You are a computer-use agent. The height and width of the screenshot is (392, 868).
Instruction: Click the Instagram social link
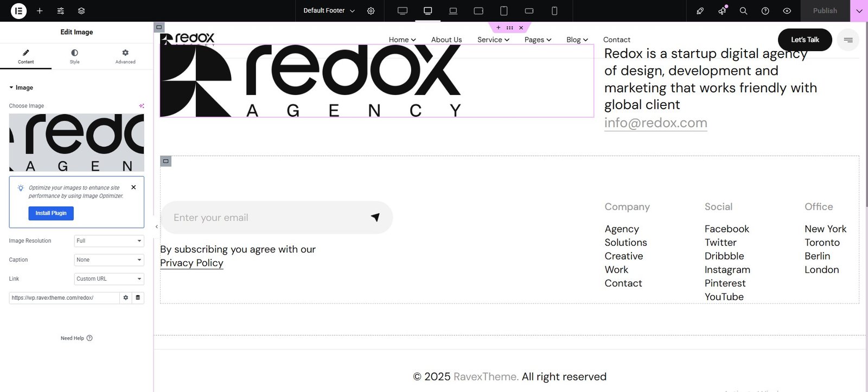[x=727, y=270]
